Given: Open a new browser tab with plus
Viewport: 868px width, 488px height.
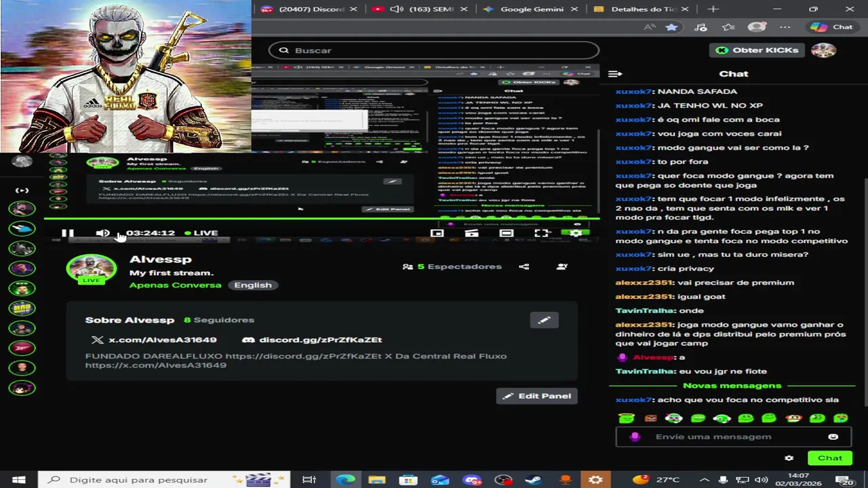Looking at the screenshot, I should pyautogui.click(x=713, y=9).
